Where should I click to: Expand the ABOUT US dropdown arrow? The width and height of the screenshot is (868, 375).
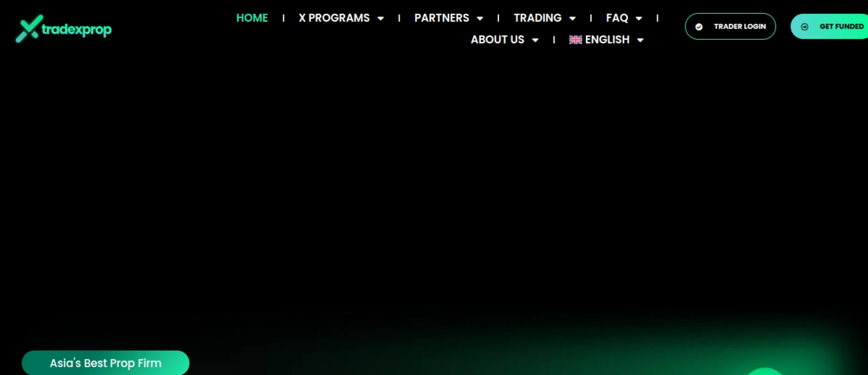click(536, 40)
